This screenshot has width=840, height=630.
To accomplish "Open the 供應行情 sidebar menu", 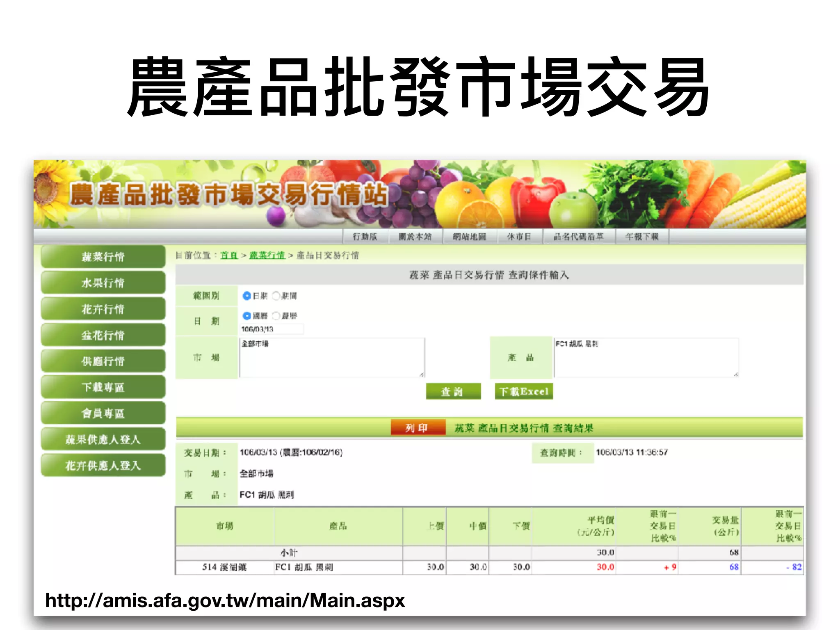I will point(103,361).
